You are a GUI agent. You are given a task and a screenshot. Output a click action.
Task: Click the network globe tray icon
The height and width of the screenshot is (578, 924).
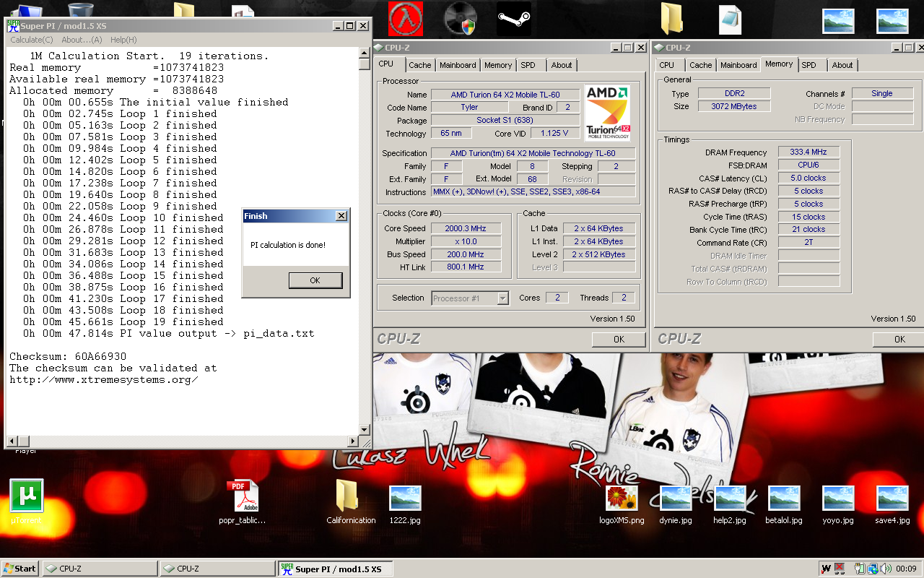[872, 569]
